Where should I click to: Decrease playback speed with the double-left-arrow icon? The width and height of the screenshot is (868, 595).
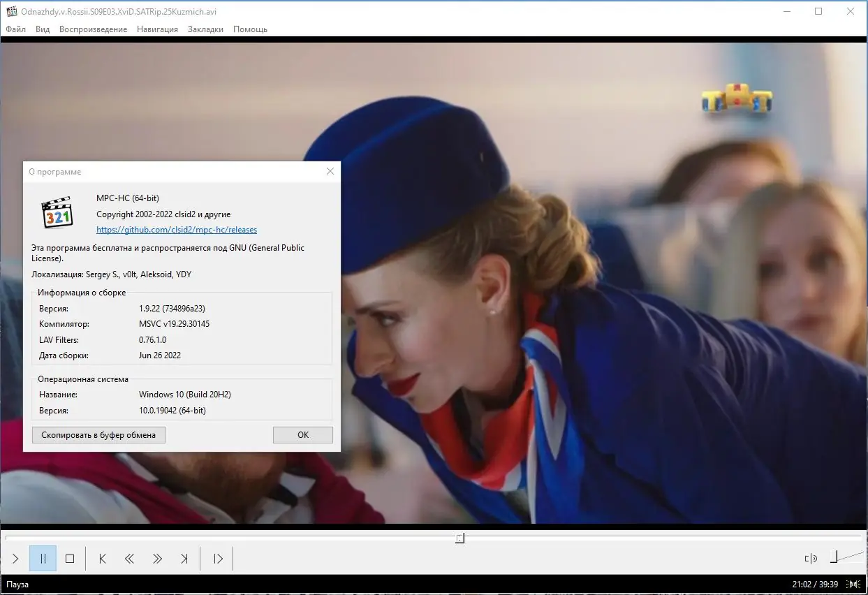pyautogui.click(x=129, y=558)
